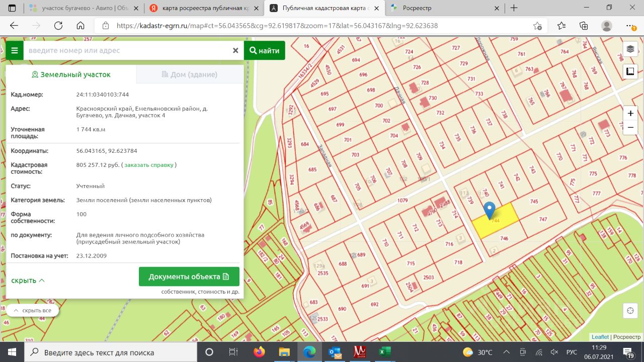Image resolution: width=644 pixels, height=362 pixels.
Task: Open Leaflet attribution link
Action: (600, 337)
